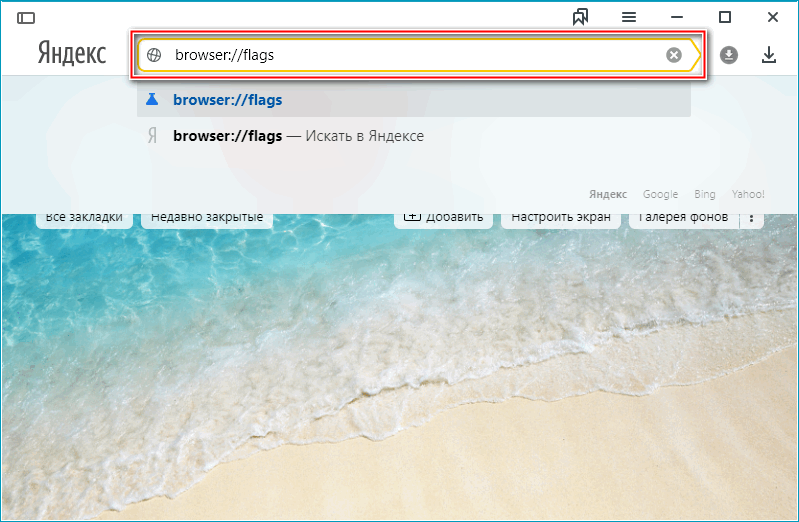Click the globe icon in address bar

pyautogui.click(x=154, y=55)
